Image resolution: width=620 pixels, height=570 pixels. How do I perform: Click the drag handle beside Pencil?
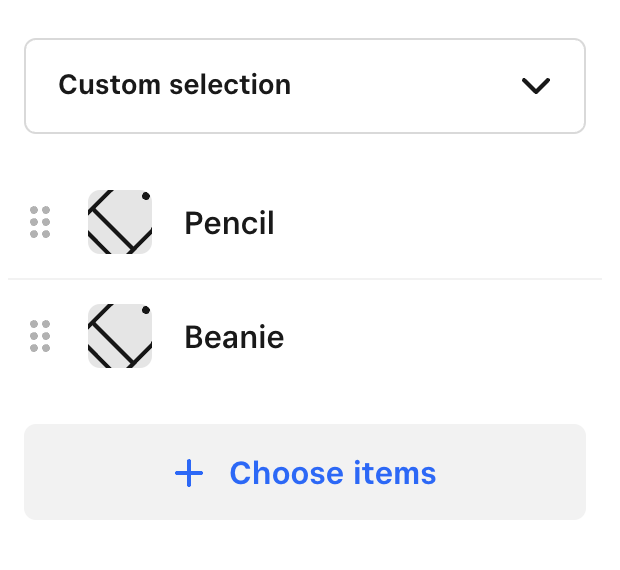coord(40,222)
